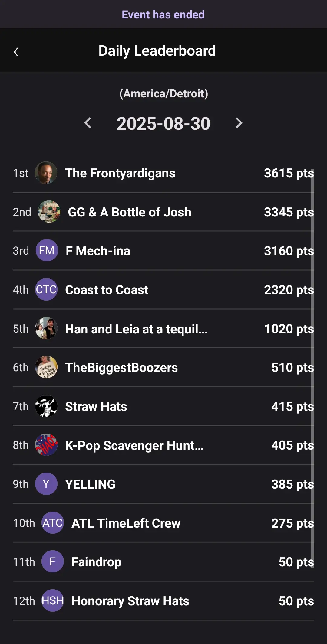327x644 pixels.
Task: Open TheBiggestBoozers avatar image
Action: click(46, 367)
